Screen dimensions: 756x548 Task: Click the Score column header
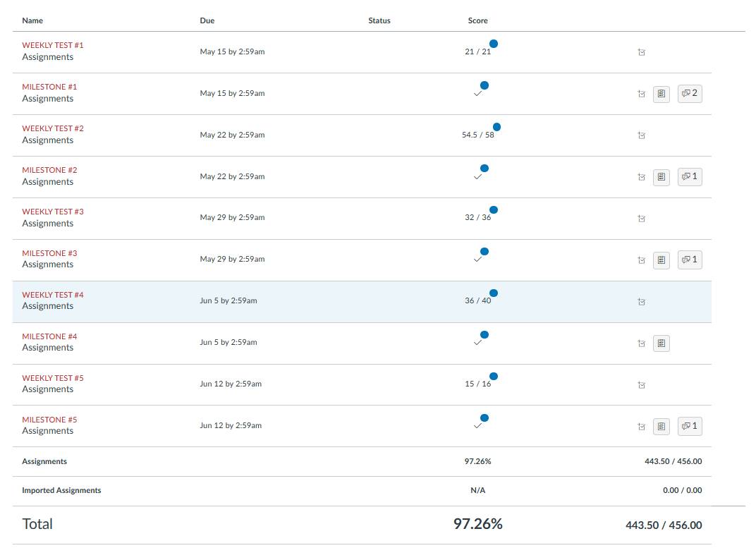coord(478,20)
